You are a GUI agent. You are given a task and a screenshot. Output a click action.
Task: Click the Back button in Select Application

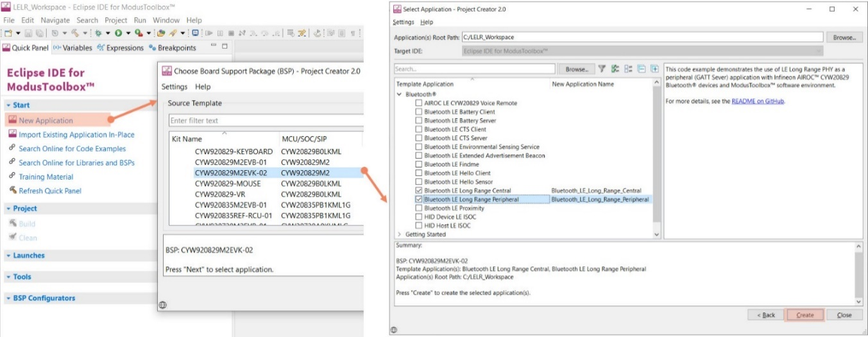[766, 315]
